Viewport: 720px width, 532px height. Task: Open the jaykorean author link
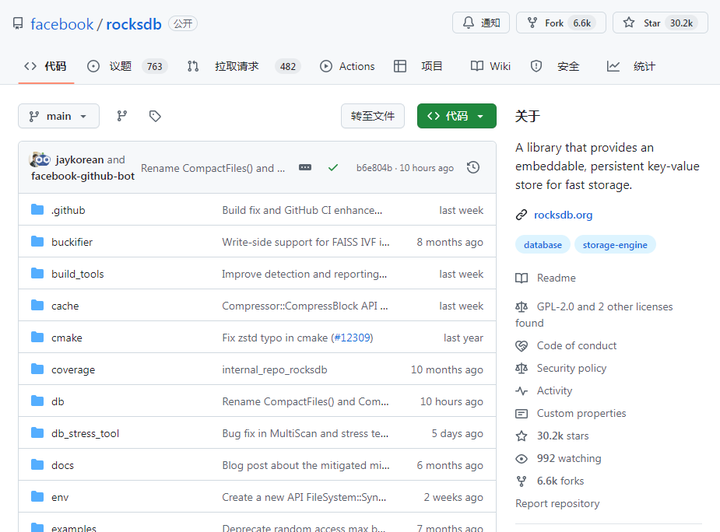[80, 159]
